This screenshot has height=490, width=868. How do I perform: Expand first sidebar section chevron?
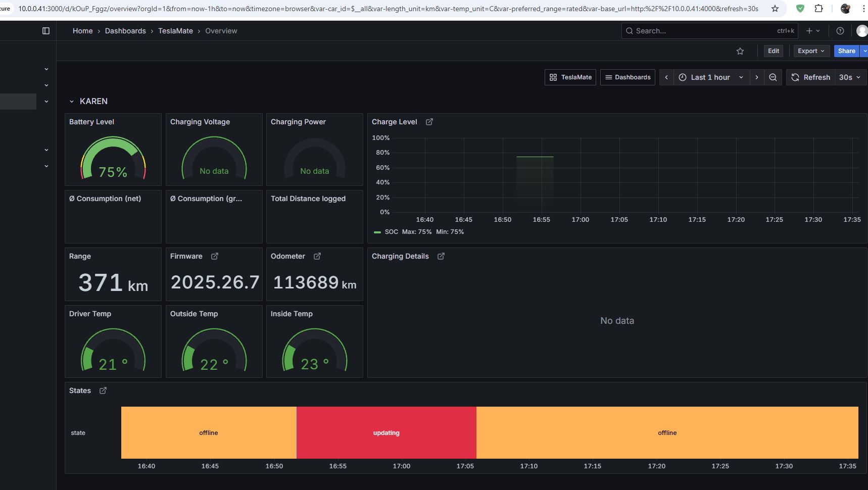tap(46, 69)
